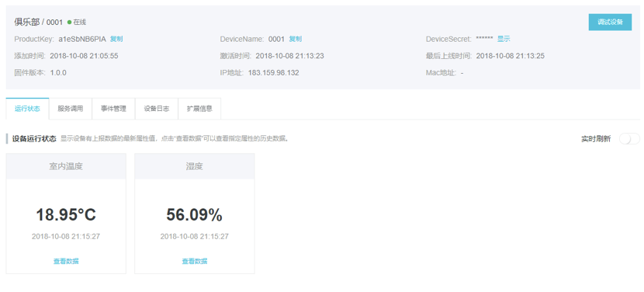Open the 服务调用 tab
Image resolution: width=644 pixels, height=292 pixels.
click(71, 109)
